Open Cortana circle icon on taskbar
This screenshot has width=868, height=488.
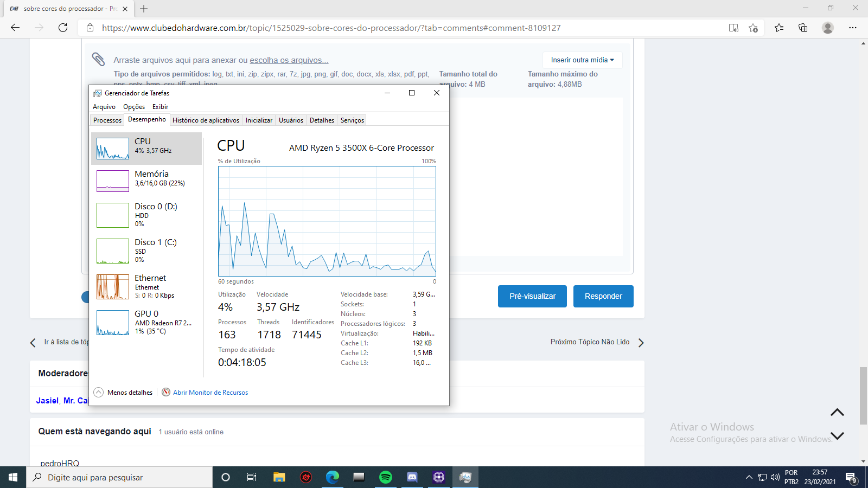coord(226,477)
